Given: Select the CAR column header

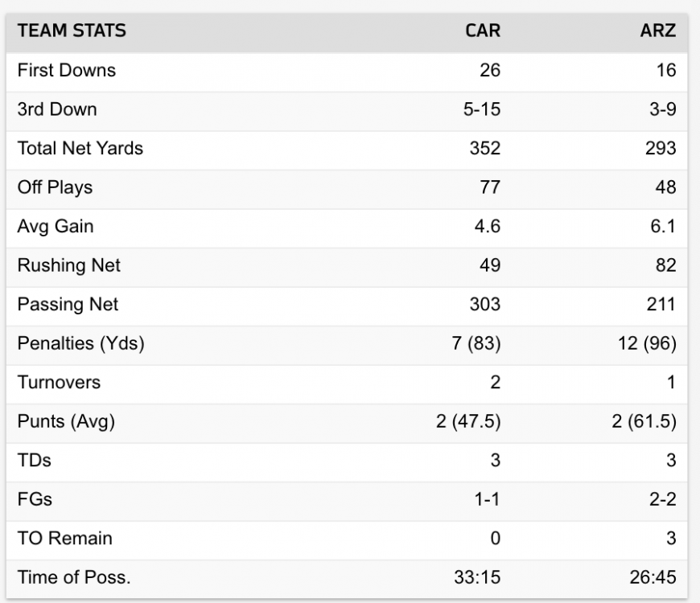Looking at the screenshot, I should click(483, 31).
